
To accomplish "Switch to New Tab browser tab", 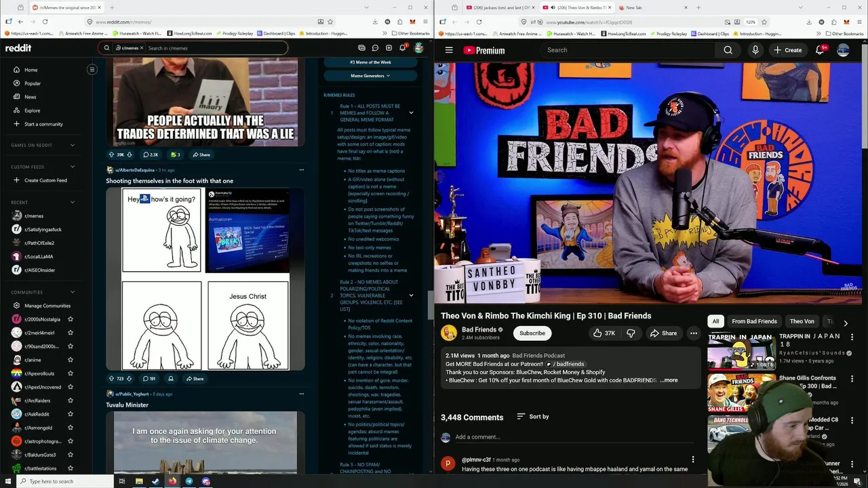I will tap(651, 7).
